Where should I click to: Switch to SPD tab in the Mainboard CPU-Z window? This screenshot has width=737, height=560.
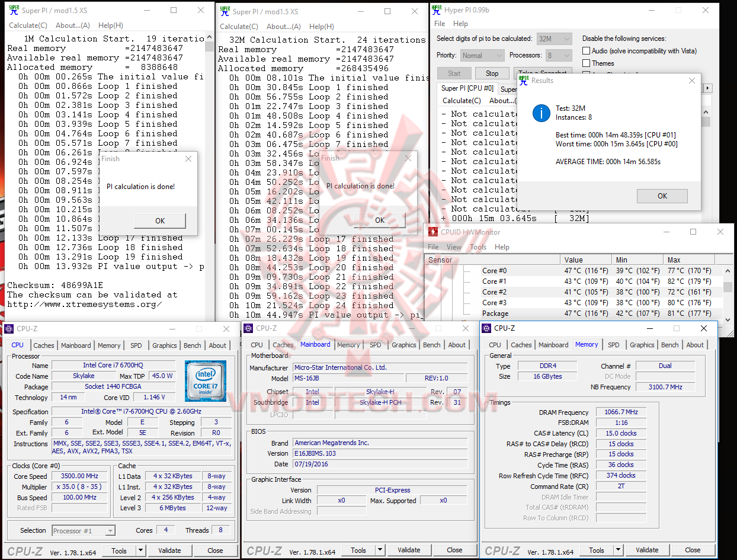click(376, 345)
